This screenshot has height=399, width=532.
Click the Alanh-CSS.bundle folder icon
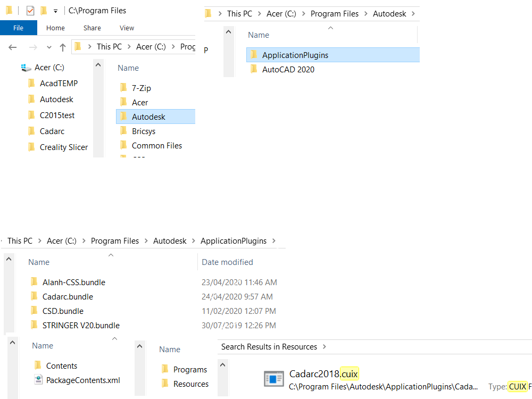(x=34, y=281)
